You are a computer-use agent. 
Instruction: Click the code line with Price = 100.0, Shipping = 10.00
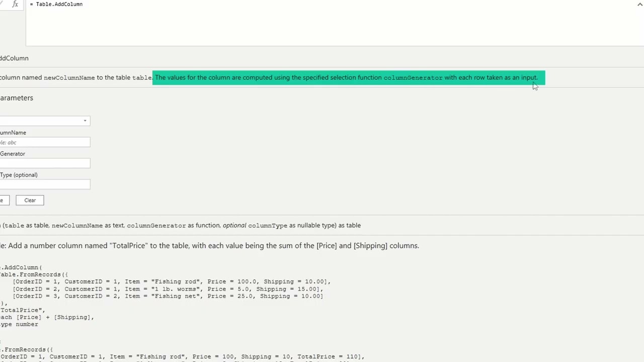172,282
